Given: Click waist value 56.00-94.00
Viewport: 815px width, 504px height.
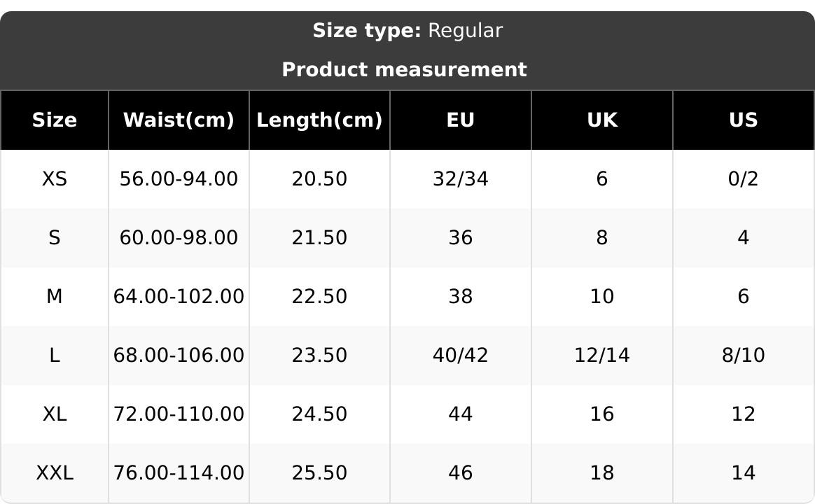Looking at the screenshot, I should tap(179, 179).
